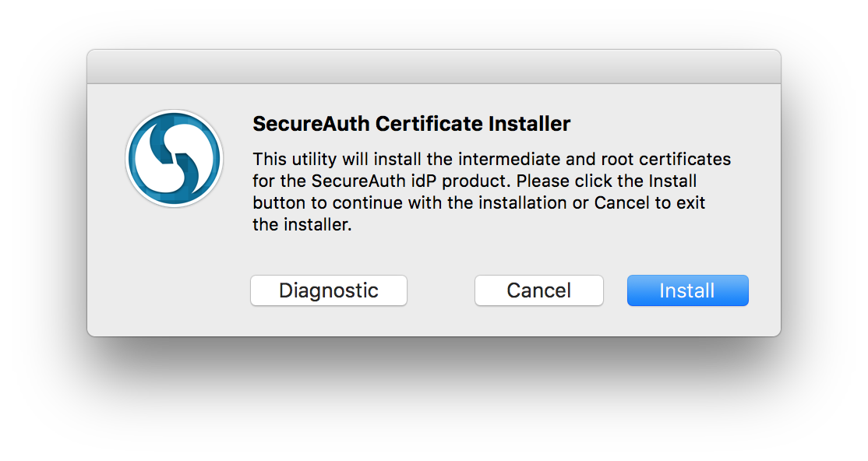This screenshot has height=461, width=868.
Task: Click the "This utility" opening text
Action: pos(285,160)
